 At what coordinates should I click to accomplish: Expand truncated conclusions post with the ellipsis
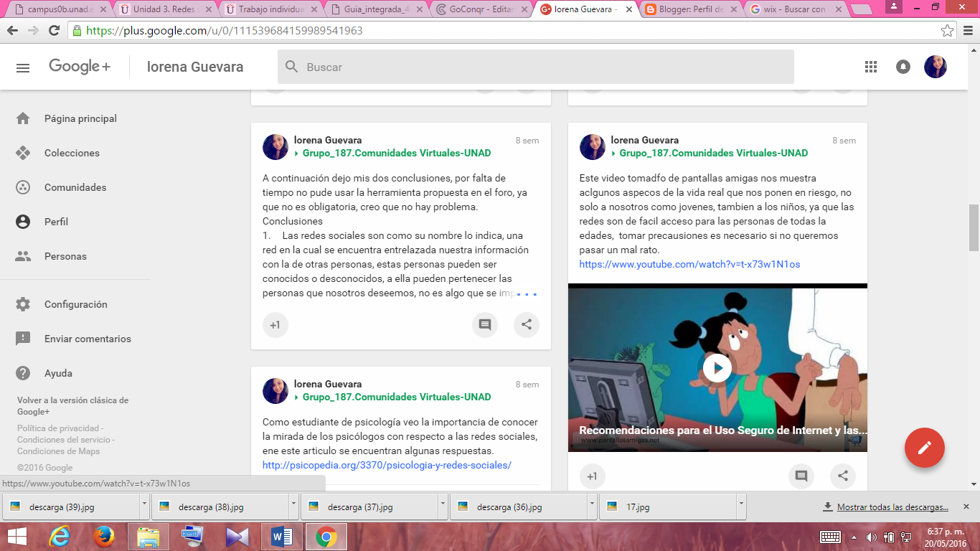527,293
